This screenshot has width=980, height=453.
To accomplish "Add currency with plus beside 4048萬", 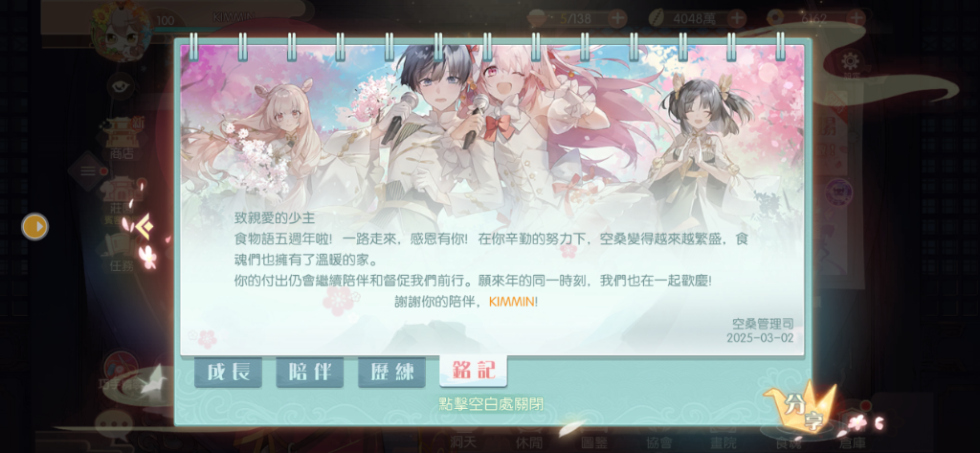I will (x=738, y=19).
